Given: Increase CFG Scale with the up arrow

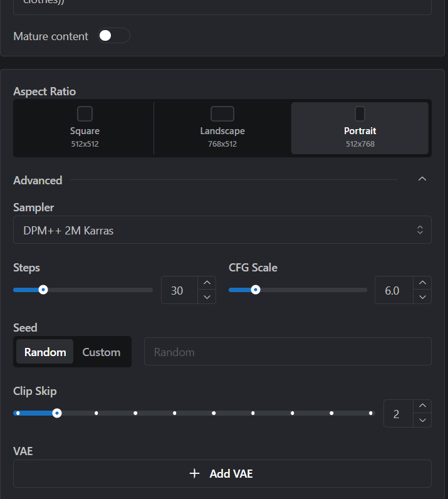Looking at the screenshot, I should point(422,283).
